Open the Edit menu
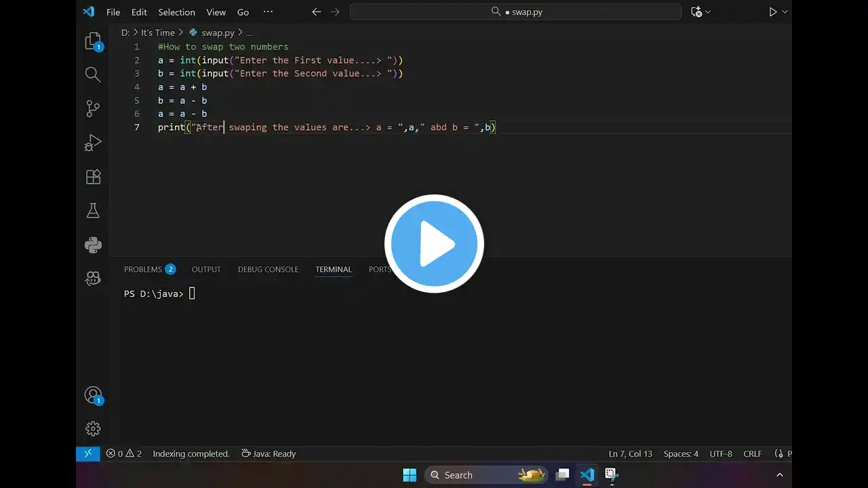Screen dimensions: 868x488 tap(139, 12)
